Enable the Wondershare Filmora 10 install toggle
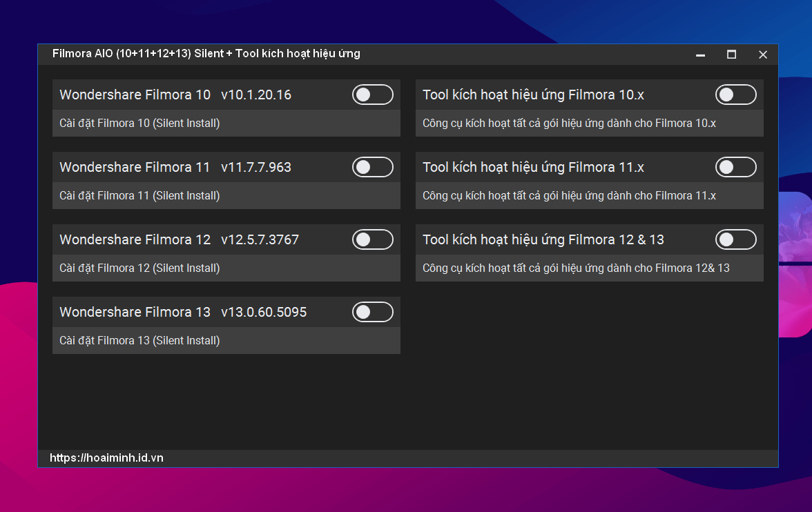The width and height of the screenshot is (812, 512). point(372,95)
